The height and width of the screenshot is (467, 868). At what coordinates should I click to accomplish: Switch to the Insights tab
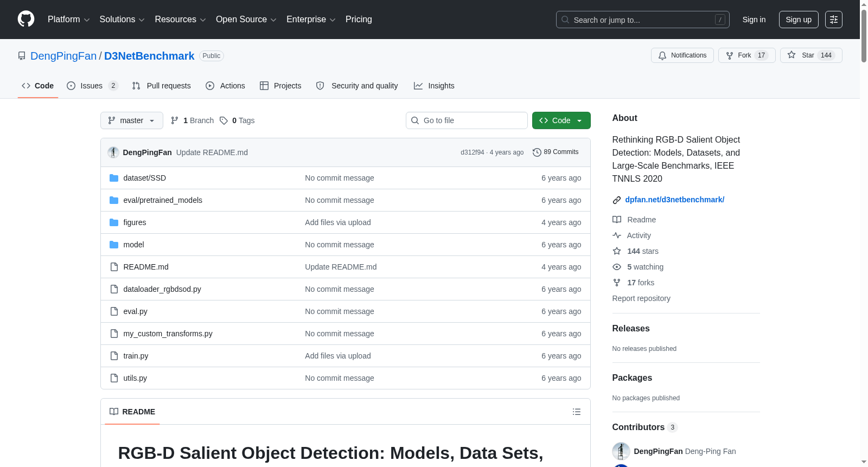click(x=434, y=86)
